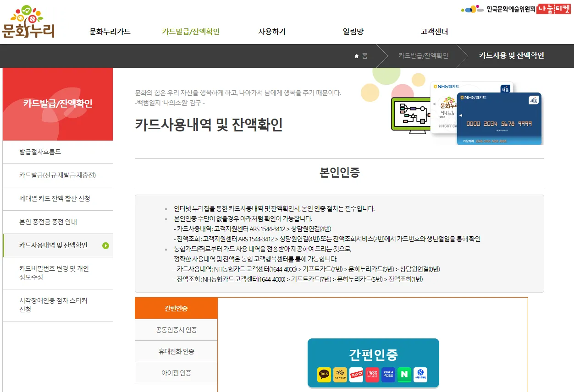Choose Naver simple authentication icon
Viewport: 574px width, 392px height.
coord(404,373)
